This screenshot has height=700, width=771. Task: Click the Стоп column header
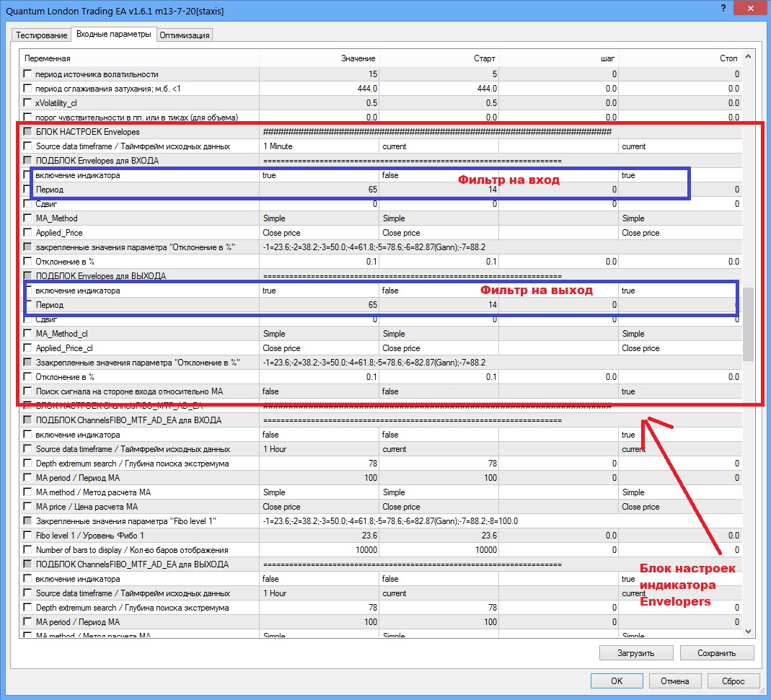(680, 58)
